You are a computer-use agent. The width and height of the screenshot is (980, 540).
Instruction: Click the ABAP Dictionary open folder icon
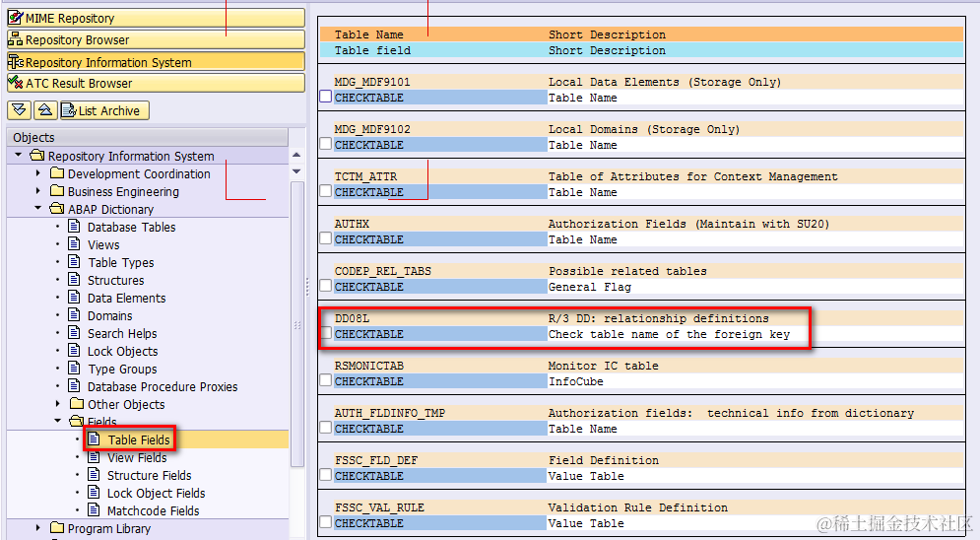tap(57, 208)
